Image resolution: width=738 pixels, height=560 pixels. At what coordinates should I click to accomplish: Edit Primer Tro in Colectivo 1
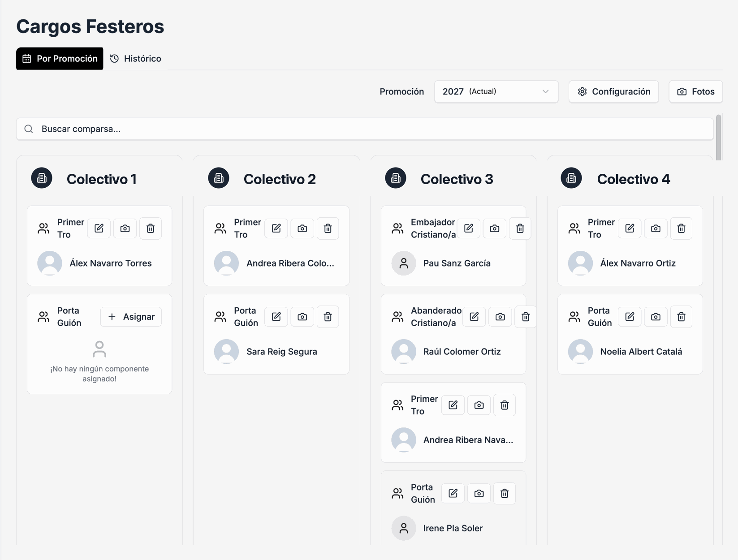coord(99,228)
